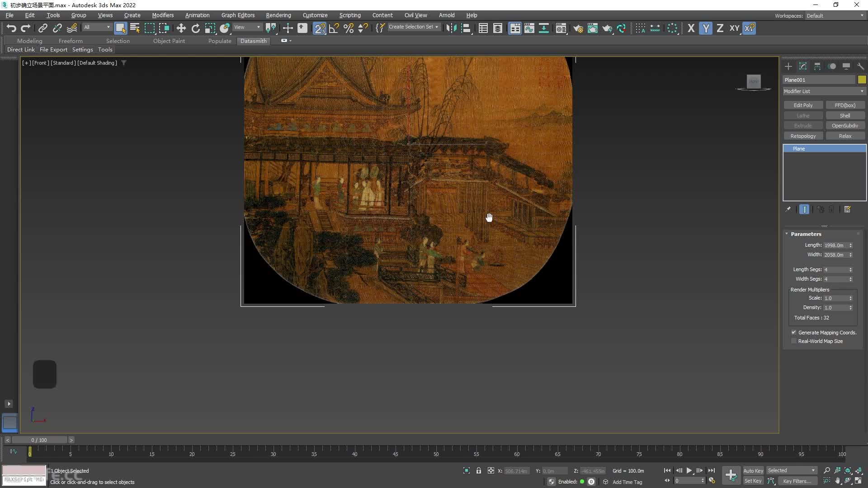Check Real-World Map Size
The height and width of the screenshot is (488, 868).
tap(794, 341)
